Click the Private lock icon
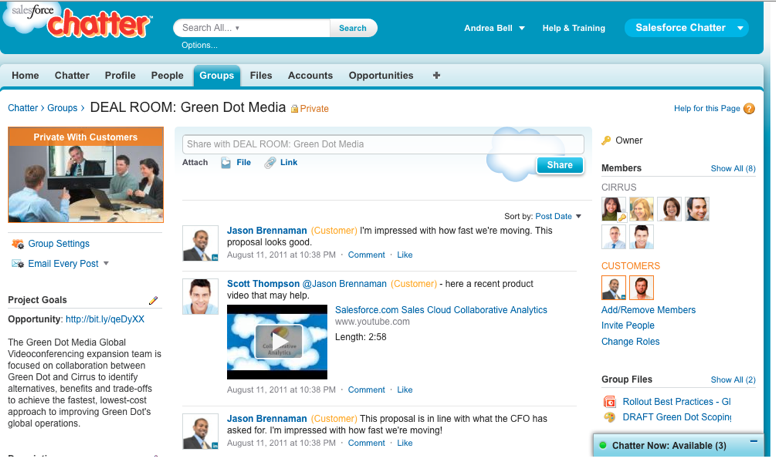The image size is (776, 459). (x=294, y=108)
